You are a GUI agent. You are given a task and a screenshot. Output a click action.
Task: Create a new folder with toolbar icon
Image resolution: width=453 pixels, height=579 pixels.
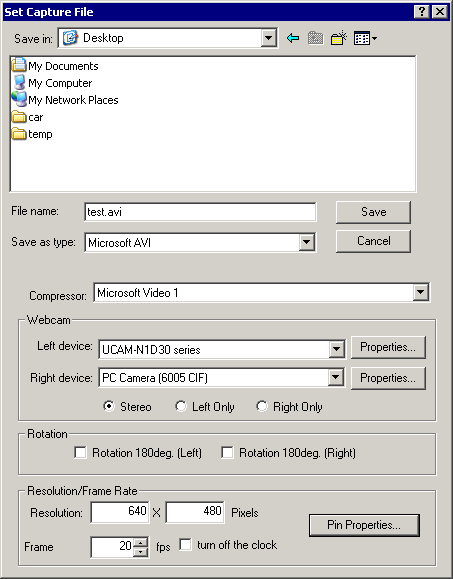339,38
